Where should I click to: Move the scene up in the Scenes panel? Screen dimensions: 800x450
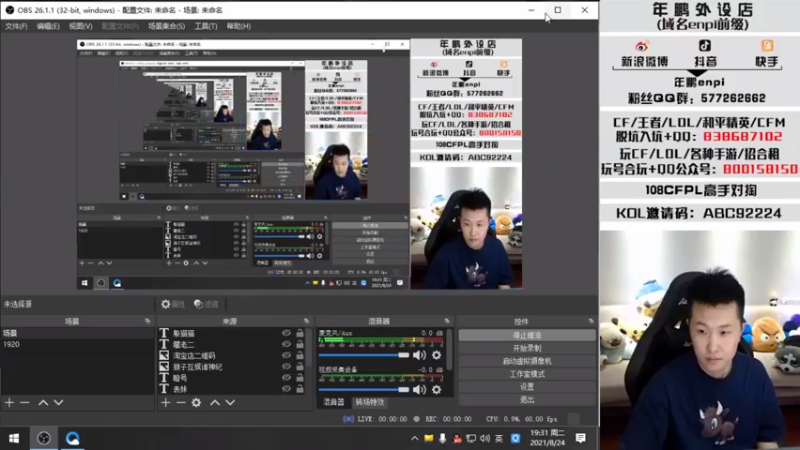click(x=43, y=403)
